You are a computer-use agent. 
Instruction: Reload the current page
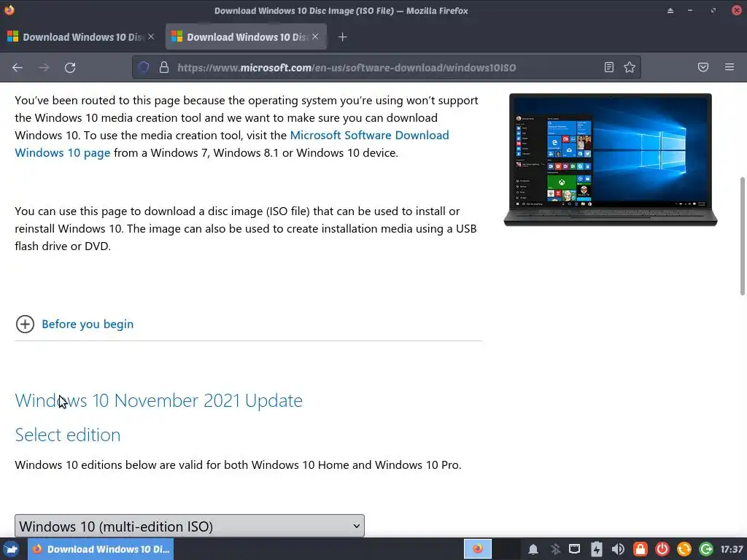pyautogui.click(x=70, y=68)
